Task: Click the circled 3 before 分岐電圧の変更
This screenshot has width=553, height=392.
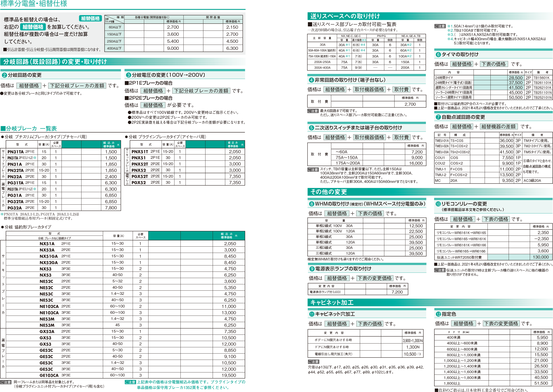Action: coord(128,75)
